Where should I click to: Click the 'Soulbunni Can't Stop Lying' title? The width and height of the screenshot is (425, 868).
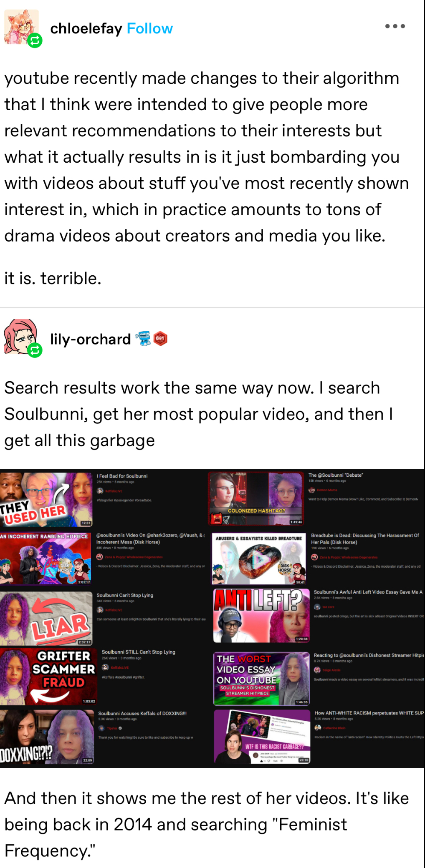(125, 595)
